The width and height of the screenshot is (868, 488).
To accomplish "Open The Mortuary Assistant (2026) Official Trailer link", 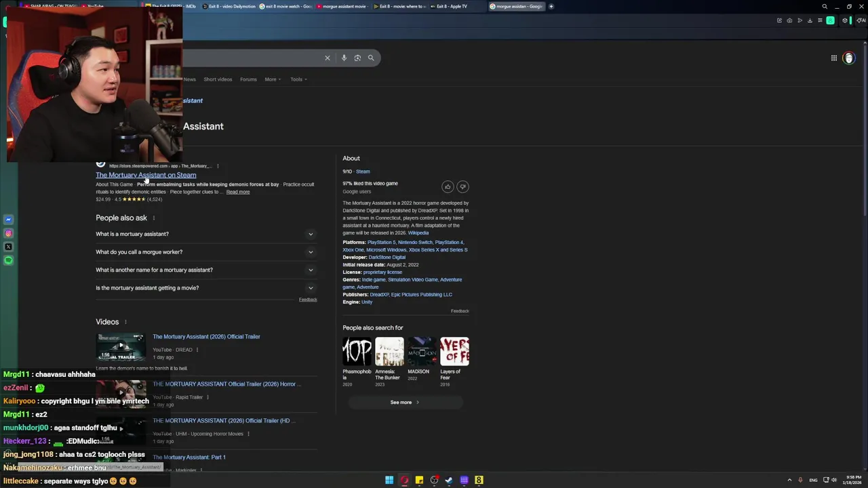I will click(x=206, y=336).
